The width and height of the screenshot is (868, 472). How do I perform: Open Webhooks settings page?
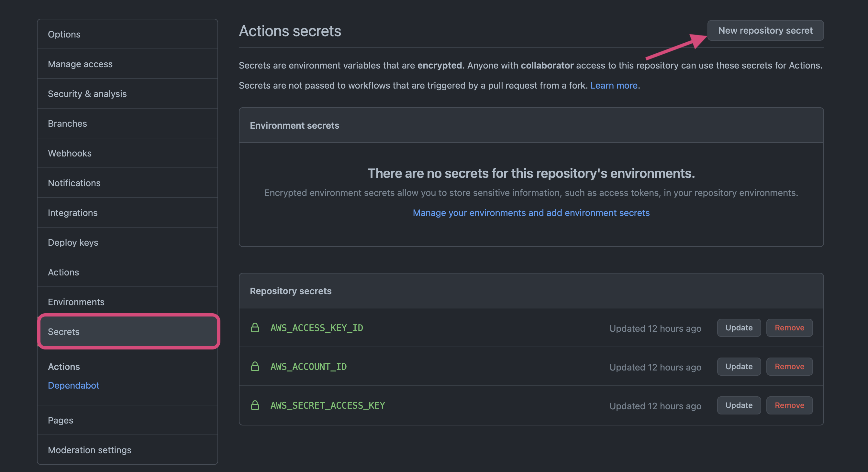70,153
